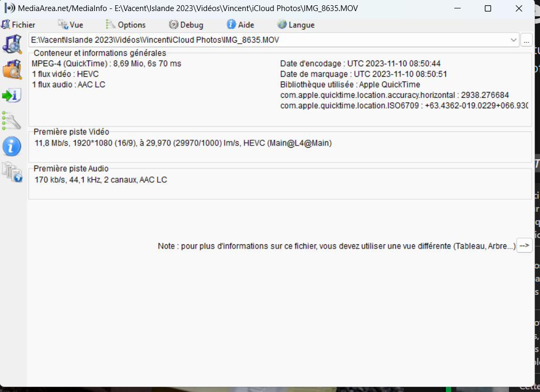Click the video track '11,8 Mb/s, 1920*1080' line
Viewport: 540px width, 392px height.
(183, 143)
